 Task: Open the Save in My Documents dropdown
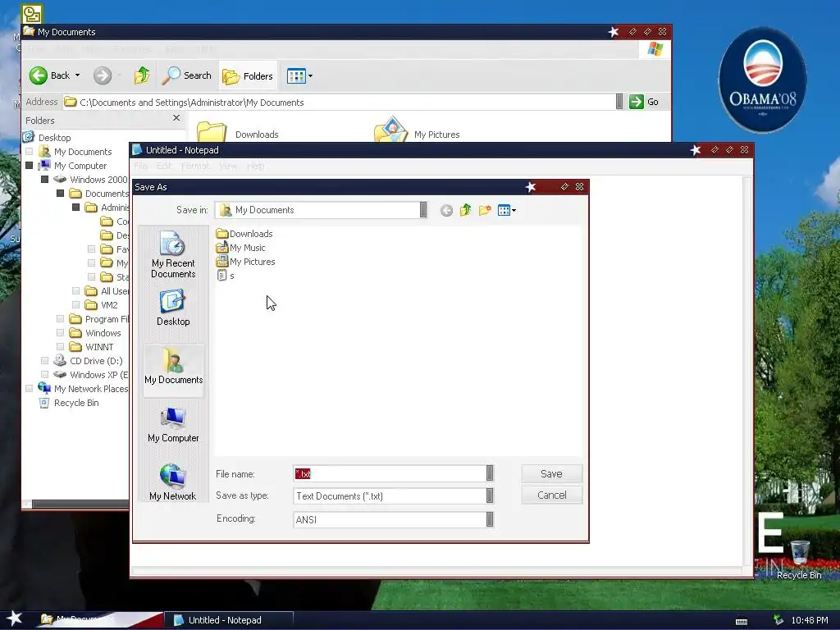(423, 210)
